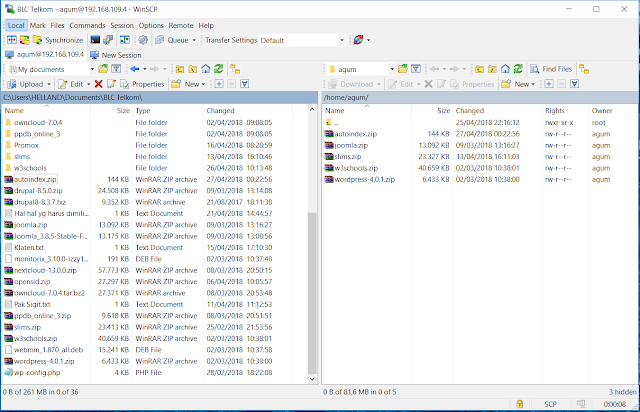Click remote Open directory folder icon

(403, 69)
